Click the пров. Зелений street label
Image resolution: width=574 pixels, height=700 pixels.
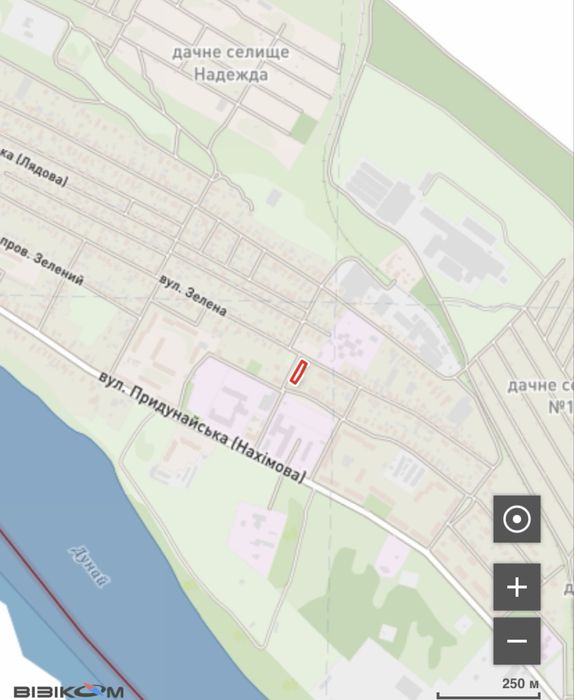pyautogui.click(x=42, y=261)
